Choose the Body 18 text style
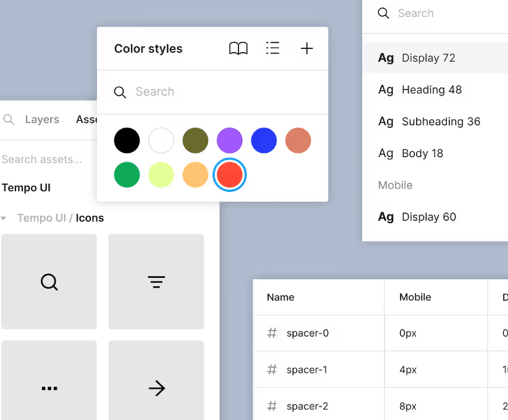The image size is (508, 420). (435, 153)
